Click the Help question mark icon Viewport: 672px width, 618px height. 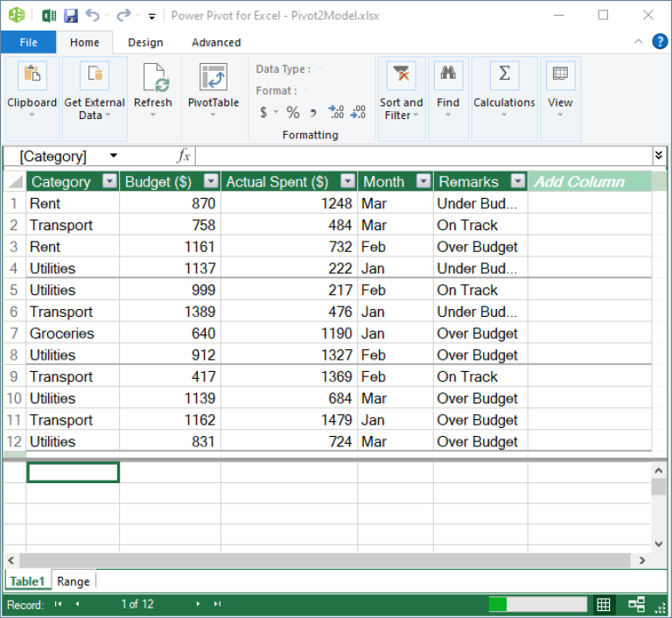coord(660,42)
